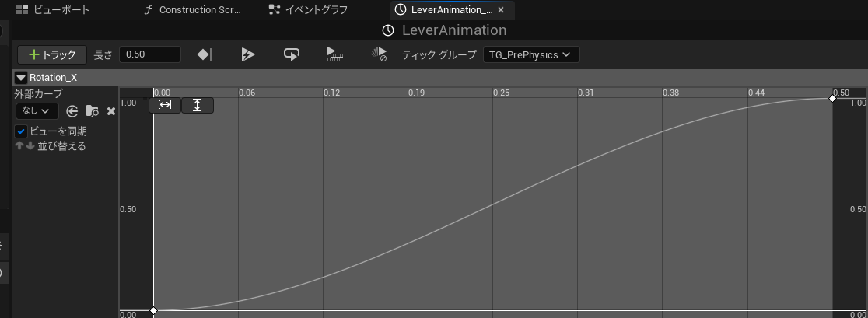Clear the external curve with the X icon

(110, 111)
